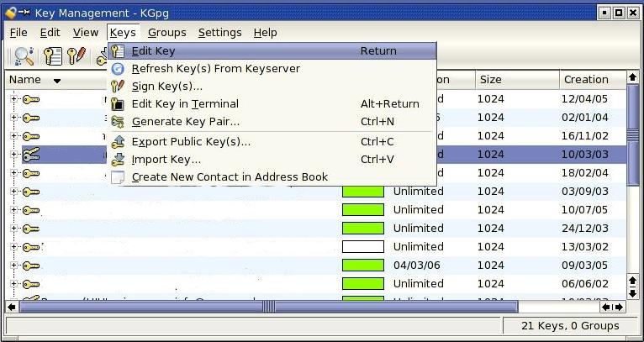The width and height of the screenshot is (644, 342).
Task: Open the Edit menu
Action: point(50,33)
